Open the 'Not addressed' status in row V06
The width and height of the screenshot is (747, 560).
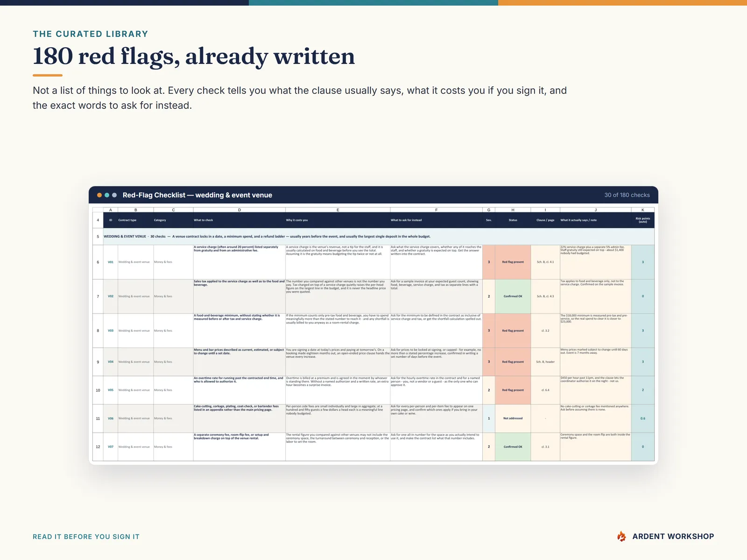513,419
